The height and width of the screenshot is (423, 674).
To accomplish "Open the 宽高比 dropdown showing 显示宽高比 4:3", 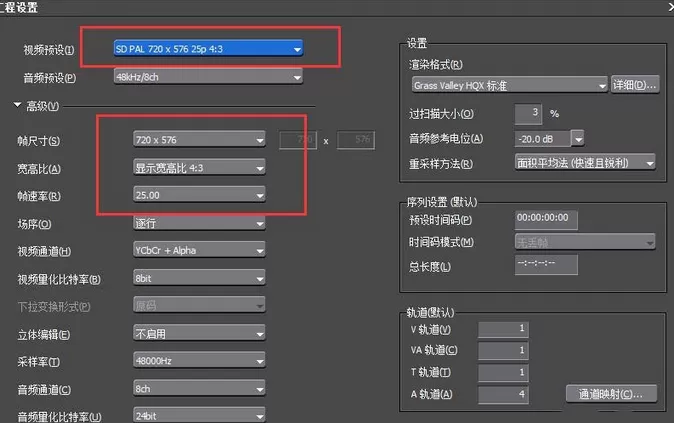I will coord(199,168).
